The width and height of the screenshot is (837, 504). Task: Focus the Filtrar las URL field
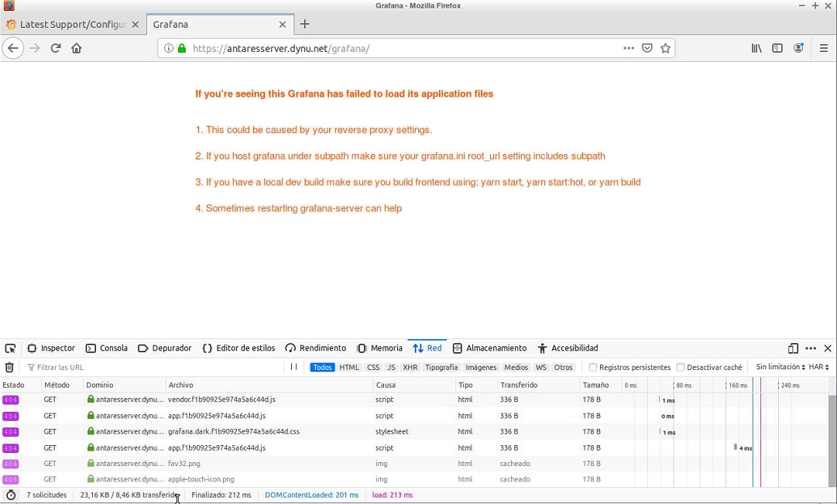(155, 367)
